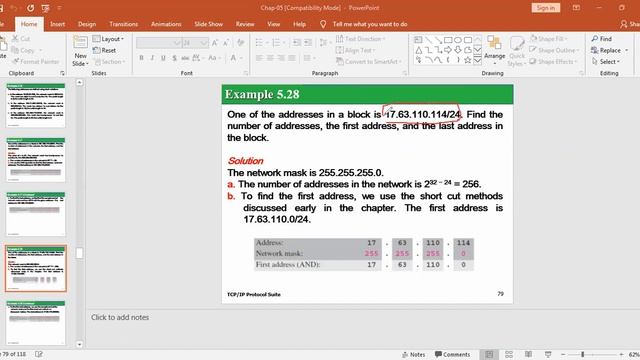Click the zoom out minus button
This screenshot has height=360, width=640.
[563, 354]
